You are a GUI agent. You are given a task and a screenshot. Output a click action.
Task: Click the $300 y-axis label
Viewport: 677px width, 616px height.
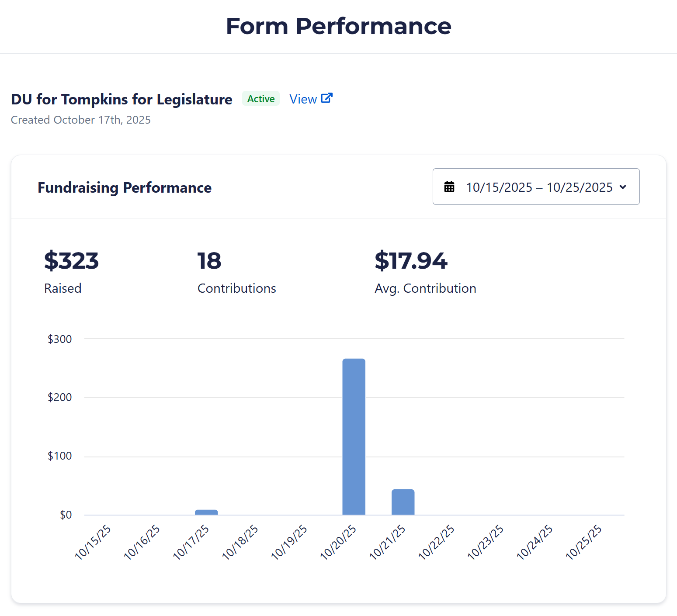click(59, 339)
